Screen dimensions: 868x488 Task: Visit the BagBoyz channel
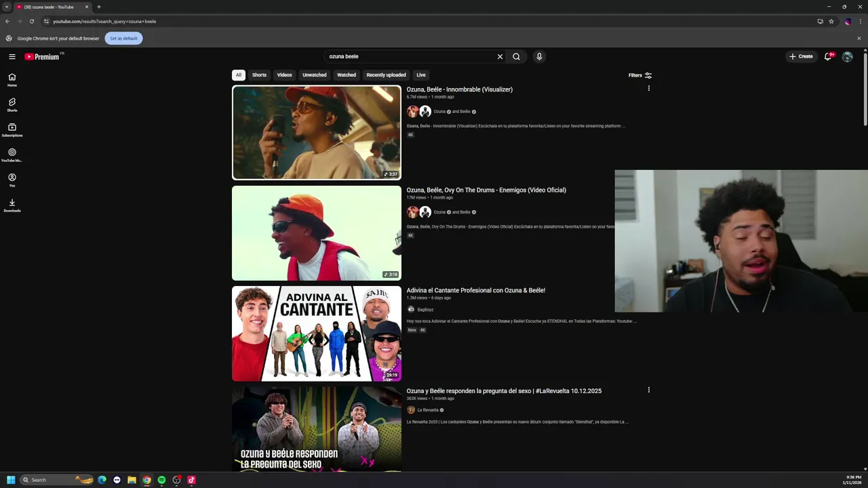425,310
